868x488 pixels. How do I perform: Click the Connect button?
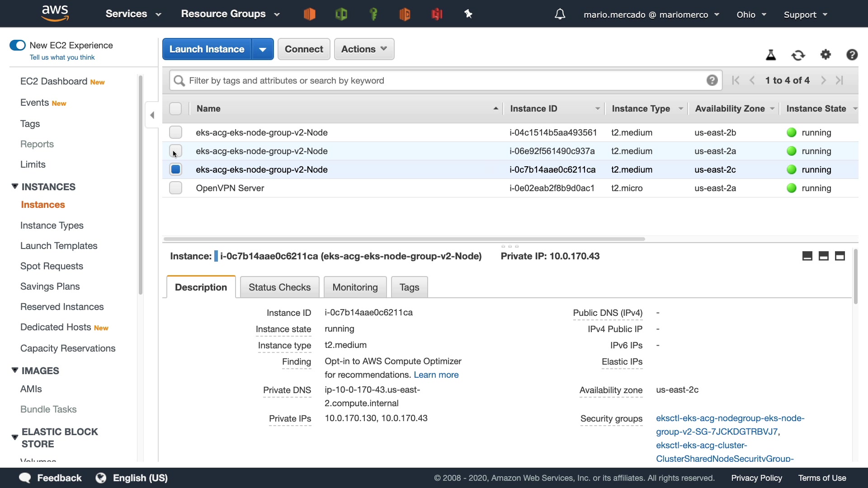click(304, 49)
